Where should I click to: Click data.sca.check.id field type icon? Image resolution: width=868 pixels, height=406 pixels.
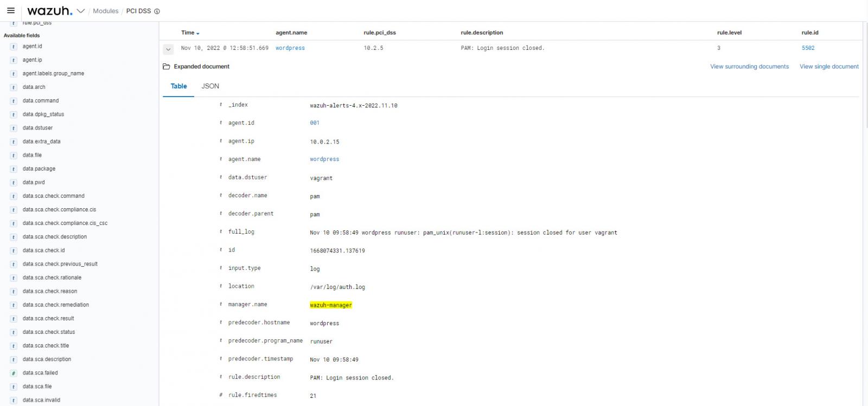pos(14,251)
